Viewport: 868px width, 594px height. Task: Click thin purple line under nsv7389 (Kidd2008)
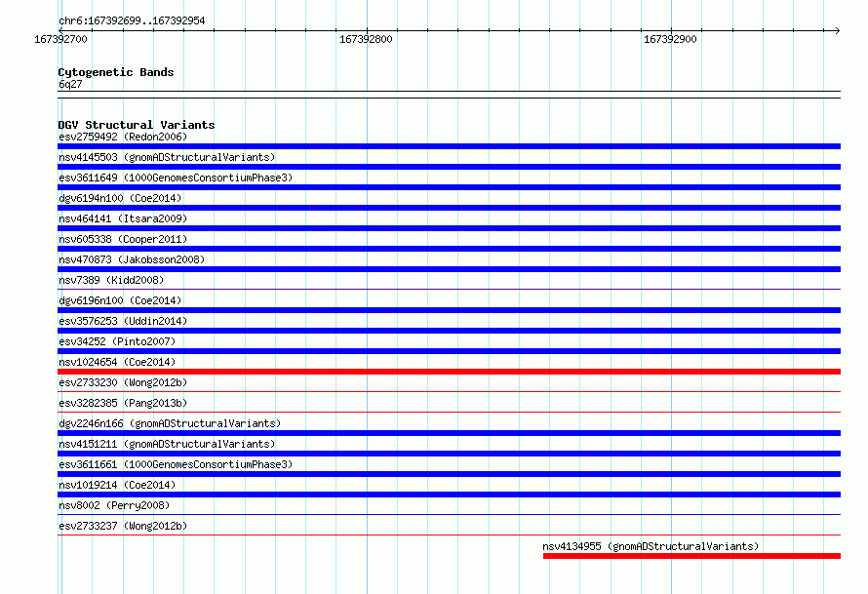[x=449, y=289]
